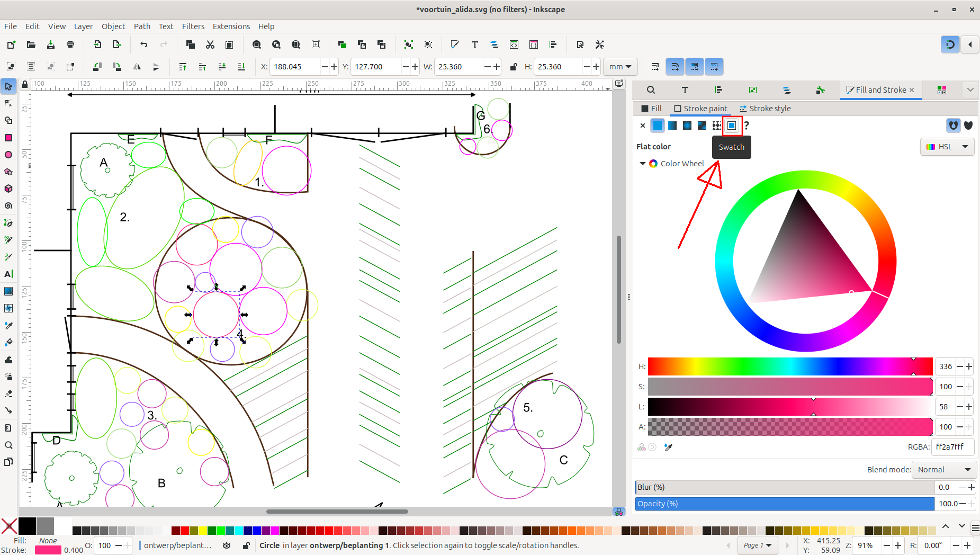Increase the X position with plus
Image resolution: width=980 pixels, height=555 pixels.
tap(334, 67)
